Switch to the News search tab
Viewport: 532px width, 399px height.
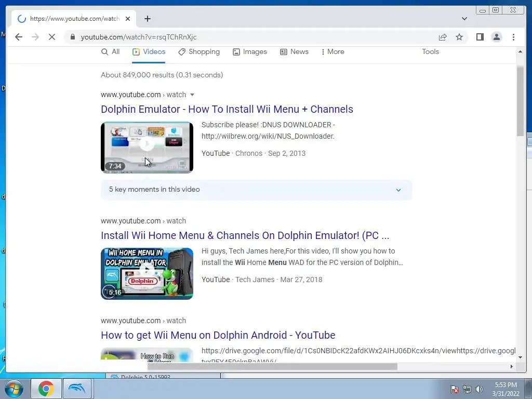[294, 52]
